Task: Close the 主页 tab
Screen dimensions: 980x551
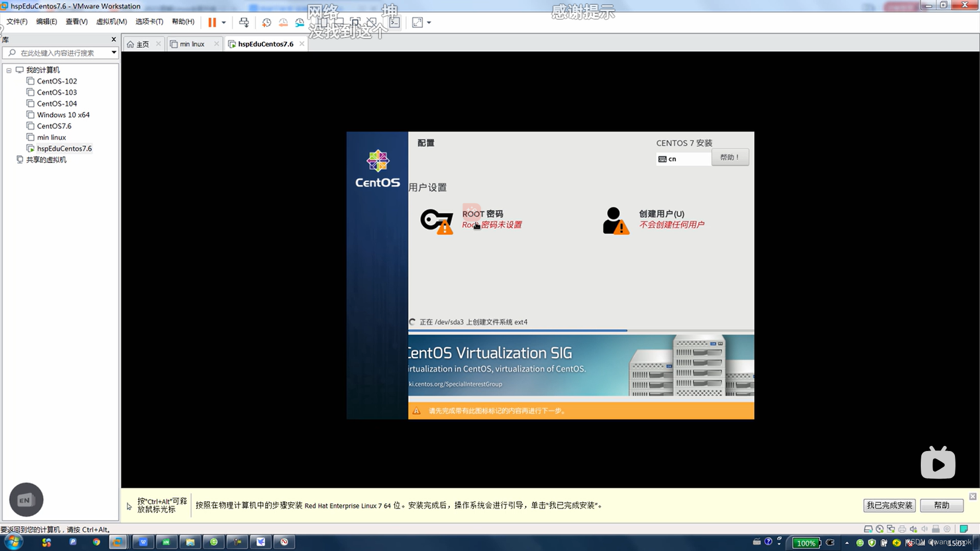Action: tap(158, 44)
